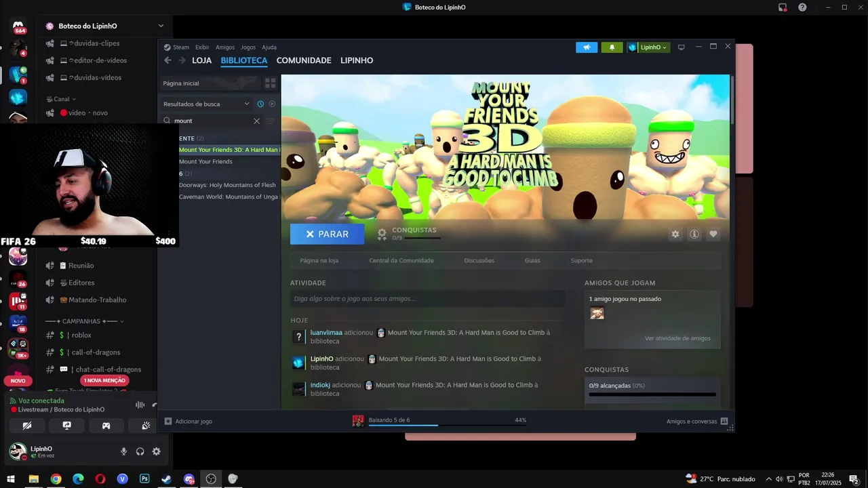
Task: Open Windows notification center icon
Action: tap(853, 479)
